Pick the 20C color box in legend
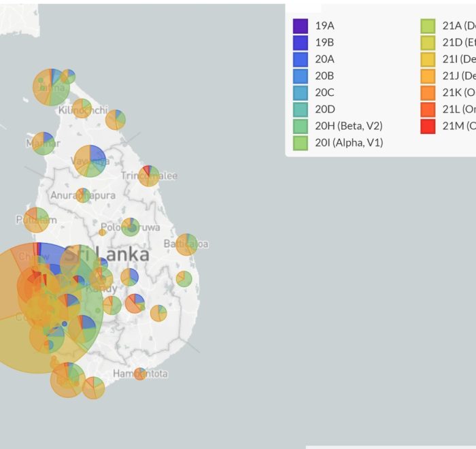 tap(301, 93)
